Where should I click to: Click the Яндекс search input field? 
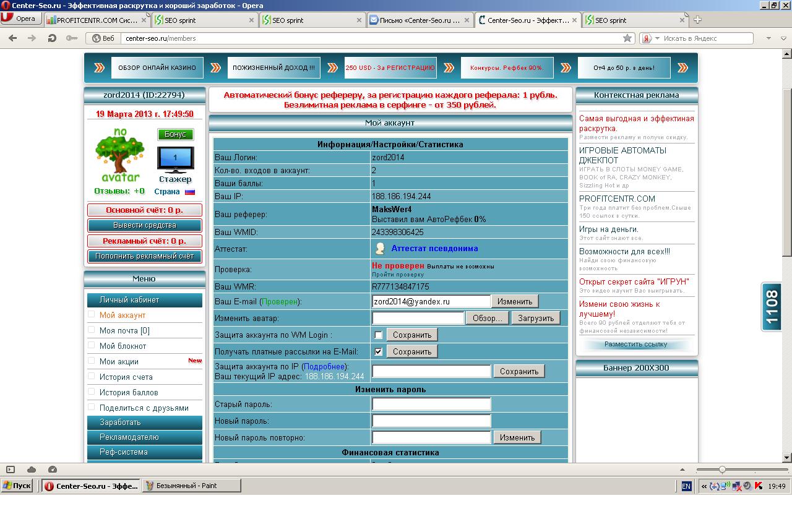pos(707,38)
